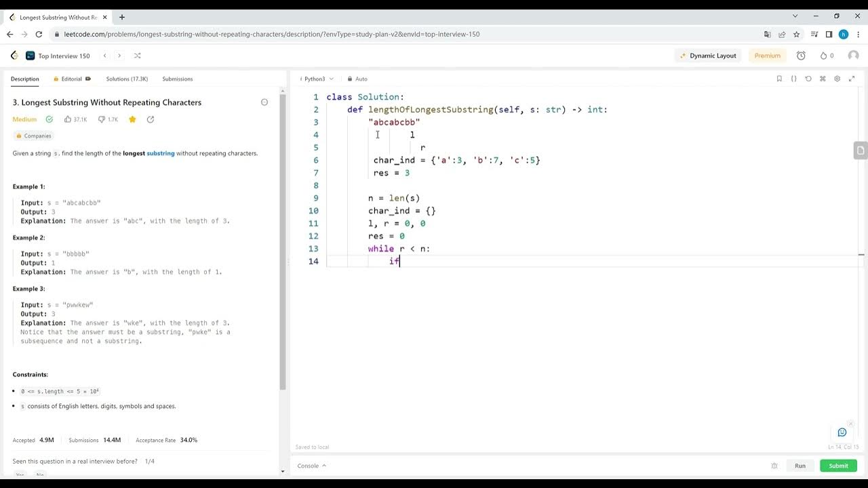868x488 pixels.
Task: Go to next problem arrow
Action: [x=119, y=56]
